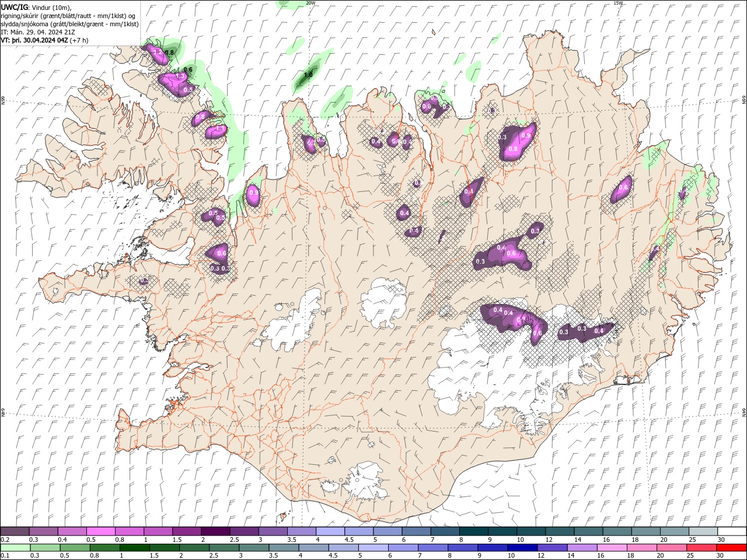The height and width of the screenshot is (560, 747).
Task: Select bottom-row green swatch 0.5–0.8
Action: pos(75,548)
